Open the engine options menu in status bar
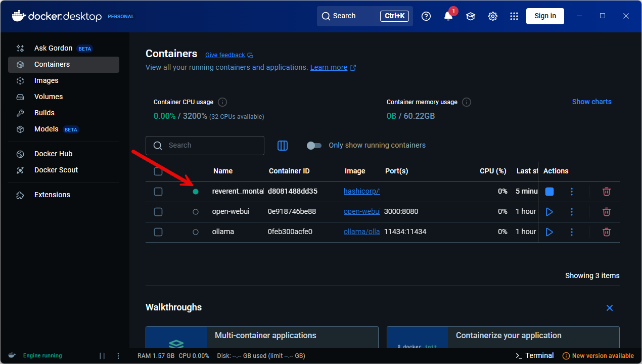 (x=118, y=356)
